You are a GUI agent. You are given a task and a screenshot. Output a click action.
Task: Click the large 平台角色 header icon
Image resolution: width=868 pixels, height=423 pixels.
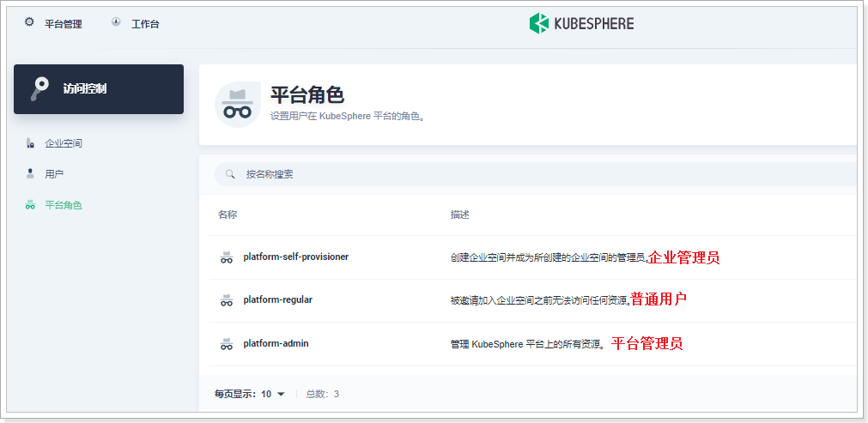(x=238, y=105)
